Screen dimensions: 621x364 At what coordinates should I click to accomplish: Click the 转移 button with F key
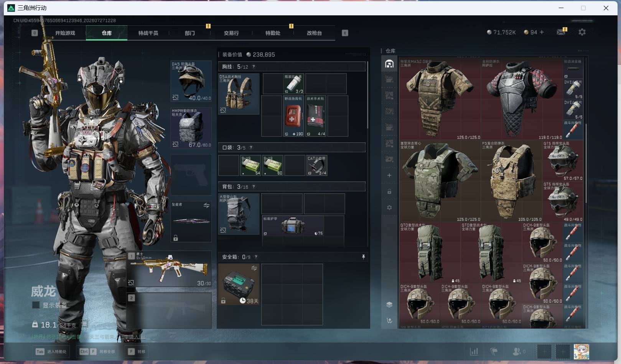(137, 351)
